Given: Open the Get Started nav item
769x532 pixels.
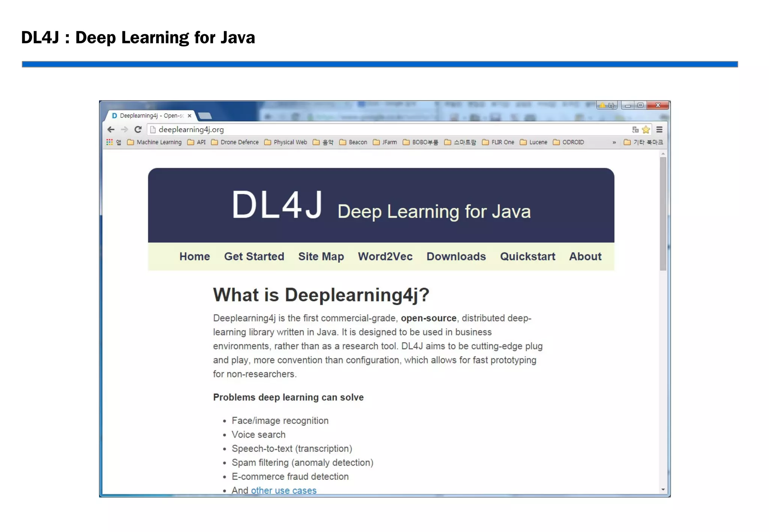Looking at the screenshot, I should click(x=254, y=256).
